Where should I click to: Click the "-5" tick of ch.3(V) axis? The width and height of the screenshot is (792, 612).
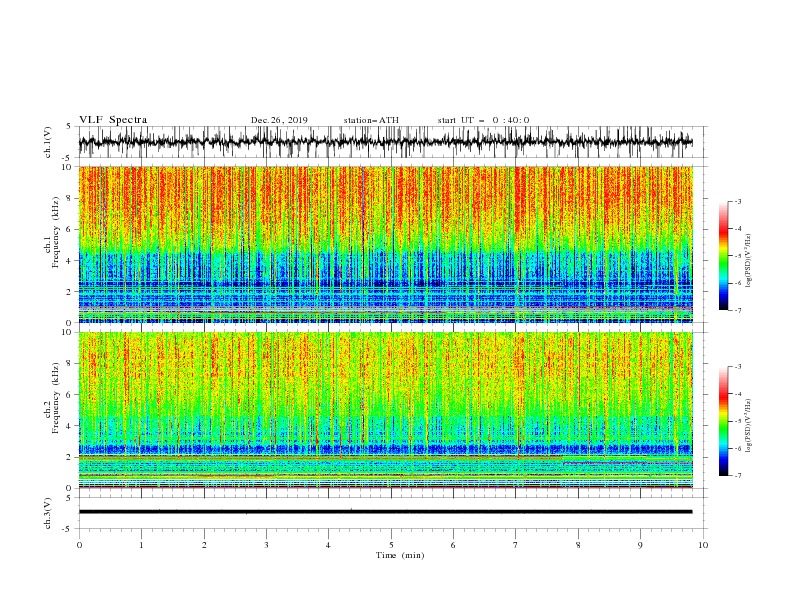click(68, 529)
